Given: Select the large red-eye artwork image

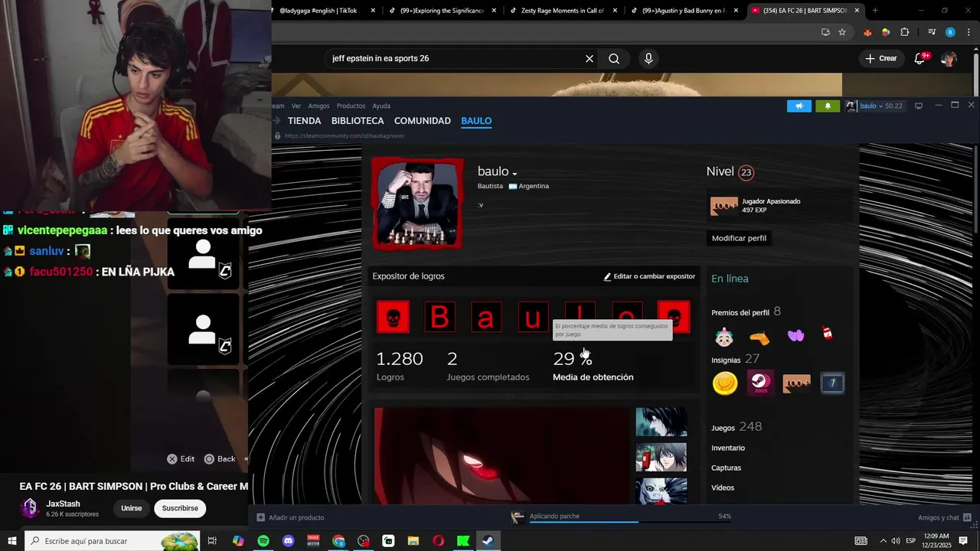Looking at the screenshot, I should click(501, 455).
